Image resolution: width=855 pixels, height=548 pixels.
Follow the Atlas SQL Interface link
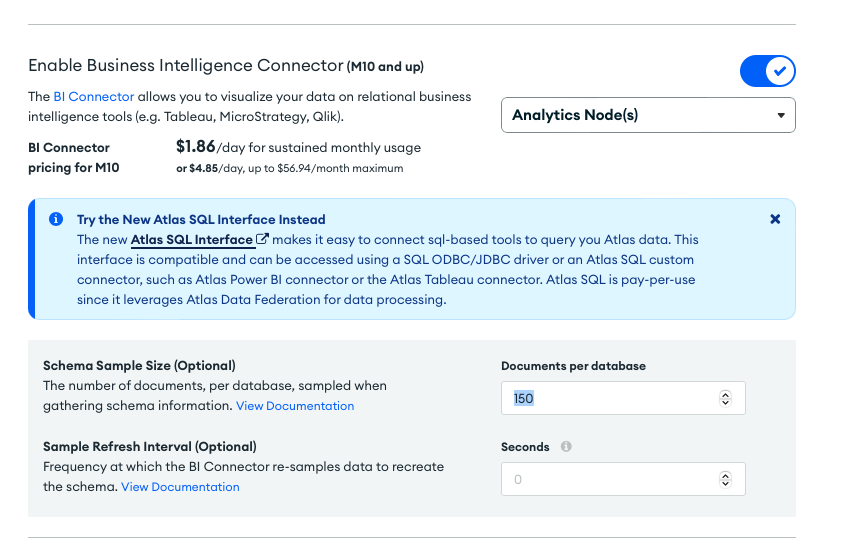coord(191,240)
